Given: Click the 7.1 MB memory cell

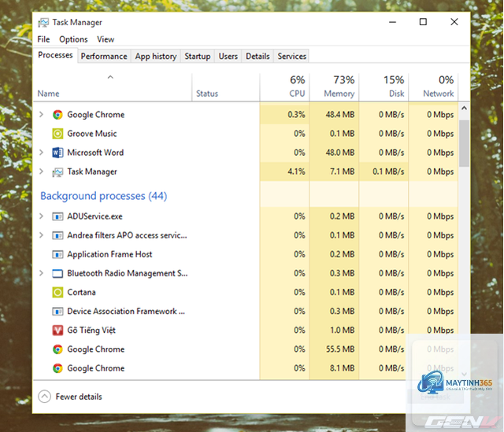Looking at the screenshot, I should [334, 172].
